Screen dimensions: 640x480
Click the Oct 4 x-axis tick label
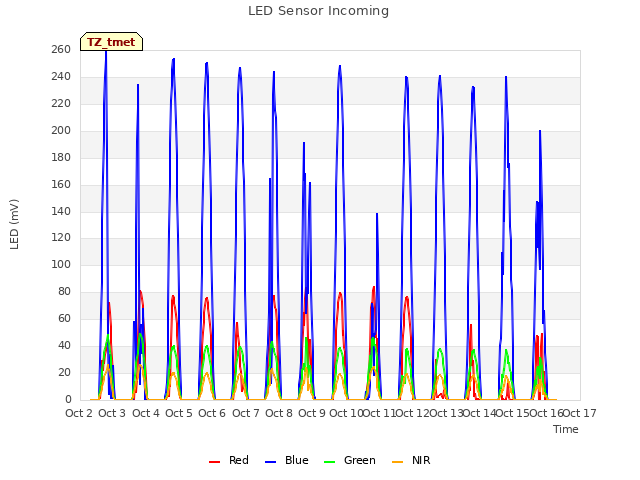pyautogui.click(x=146, y=413)
